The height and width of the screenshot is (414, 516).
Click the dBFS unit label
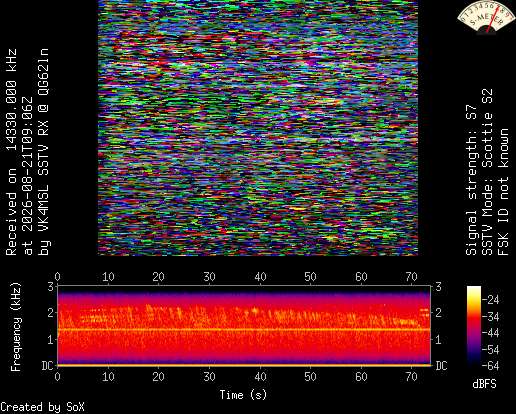click(484, 384)
